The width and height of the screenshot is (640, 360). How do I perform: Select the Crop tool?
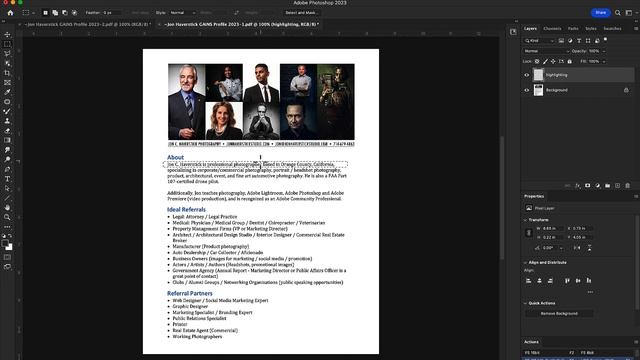point(7,73)
